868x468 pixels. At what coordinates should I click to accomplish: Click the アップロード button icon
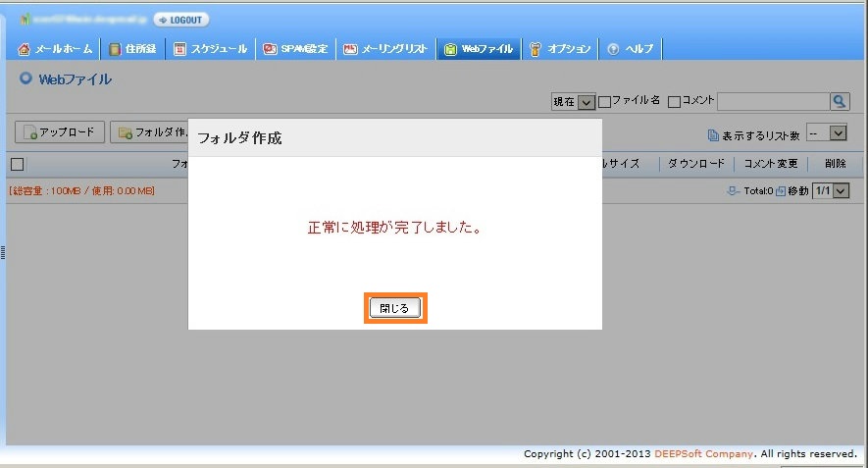pyautogui.click(x=29, y=132)
